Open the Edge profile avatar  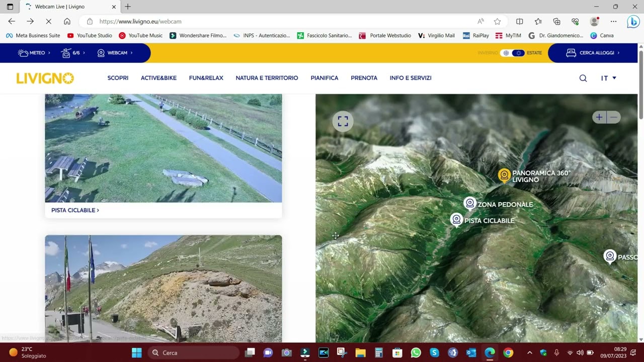pyautogui.click(x=594, y=21)
